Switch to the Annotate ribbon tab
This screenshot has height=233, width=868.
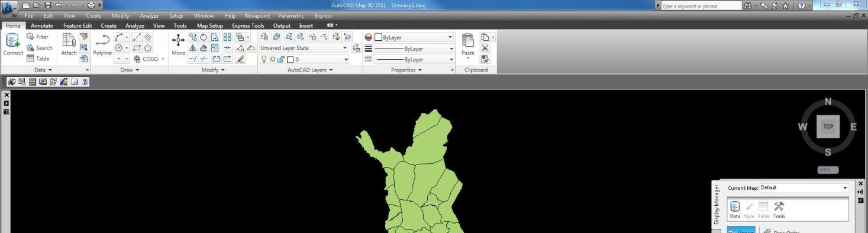(41, 25)
